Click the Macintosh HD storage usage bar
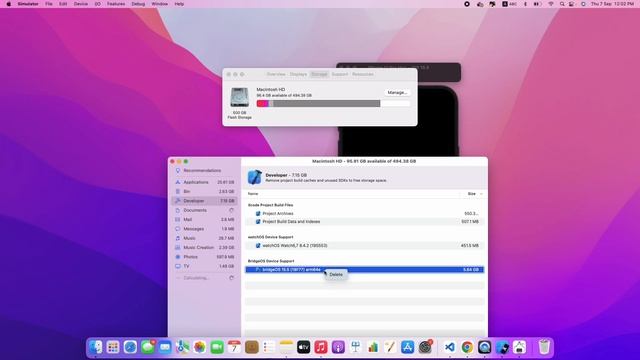 333,104
